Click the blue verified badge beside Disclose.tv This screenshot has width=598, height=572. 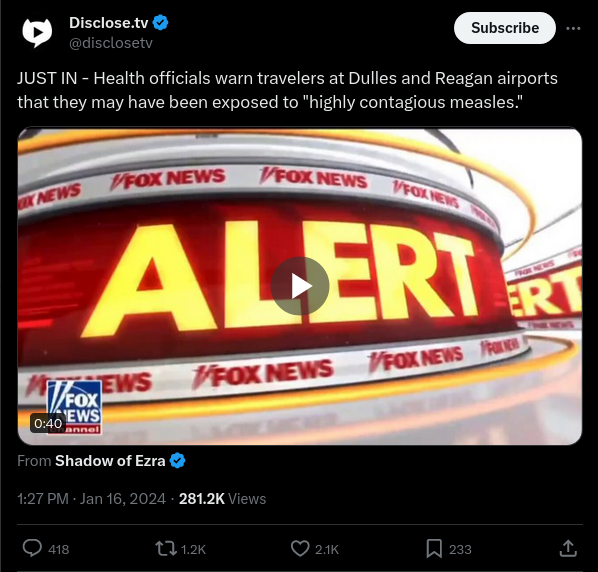[x=161, y=23]
